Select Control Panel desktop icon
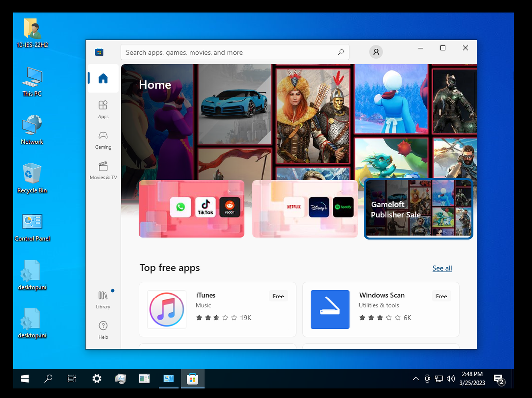Viewport: 532px width, 398px height. coord(32,227)
